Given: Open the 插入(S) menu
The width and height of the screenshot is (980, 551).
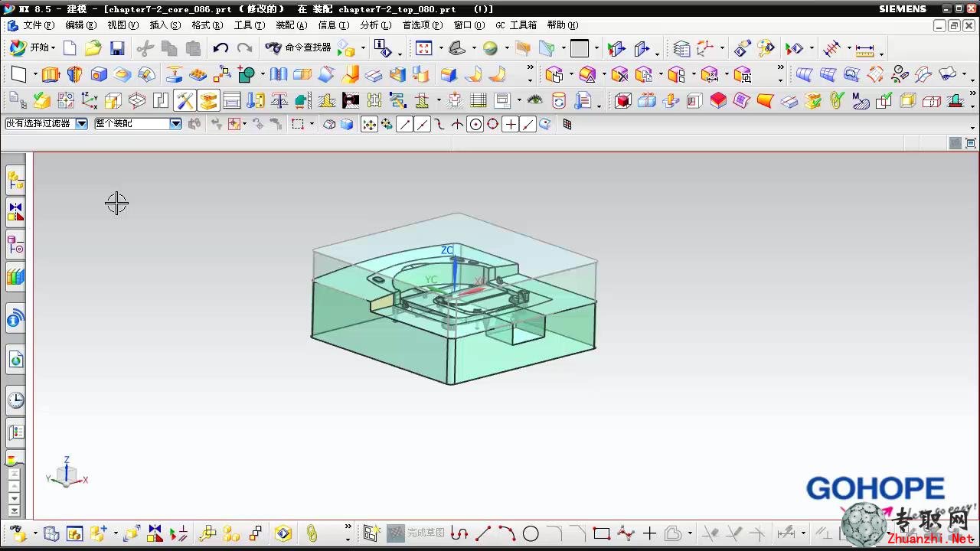Looking at the screenshot, I should click(165, 25).
